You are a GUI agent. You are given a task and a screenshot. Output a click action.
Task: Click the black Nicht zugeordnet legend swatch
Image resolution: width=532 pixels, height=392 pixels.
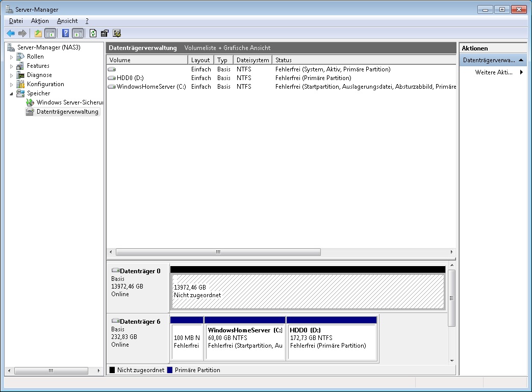click(112, 370)
